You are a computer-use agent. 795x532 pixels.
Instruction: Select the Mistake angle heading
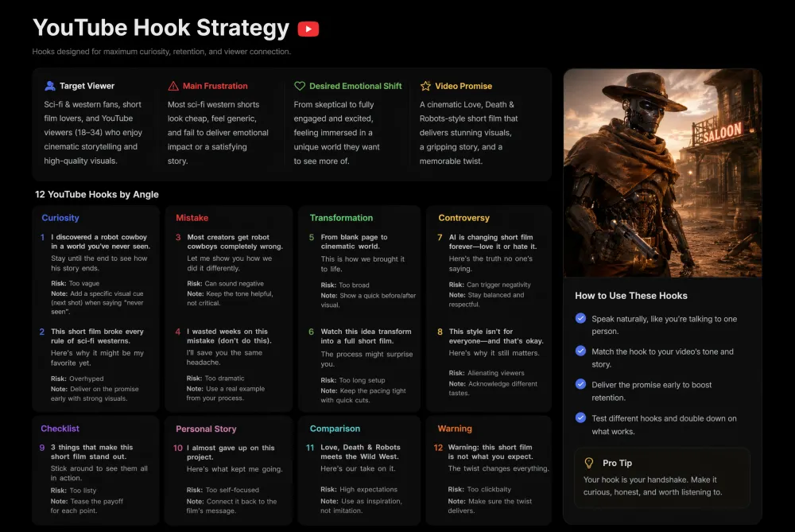pos(192,218)
